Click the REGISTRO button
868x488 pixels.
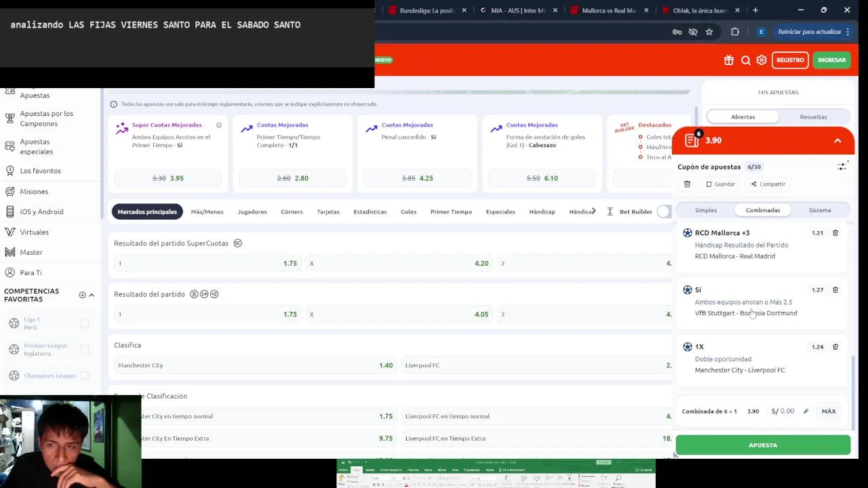[790, 60]
